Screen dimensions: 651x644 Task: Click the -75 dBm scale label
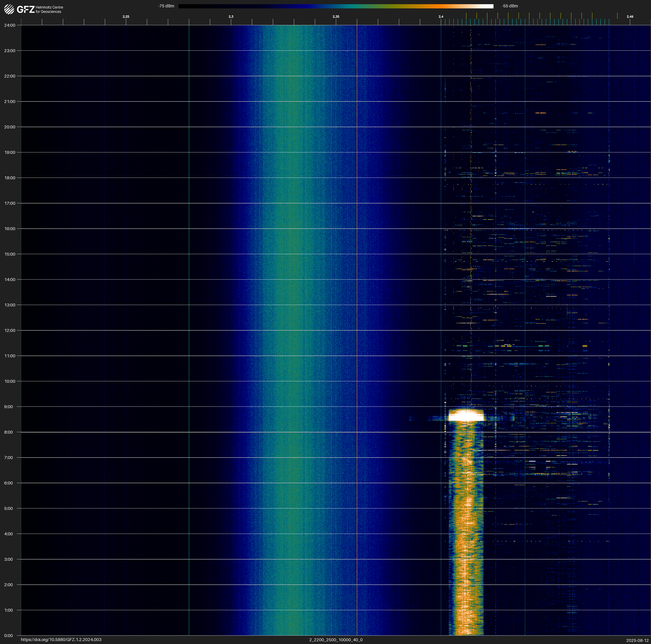(166, 6)
